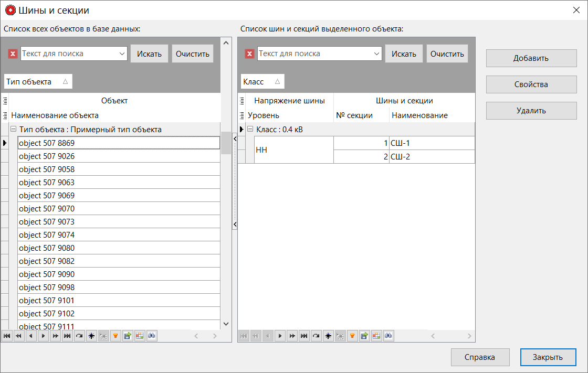
Task: Go to next record in right navigator
Action: (x=280, y=336)
